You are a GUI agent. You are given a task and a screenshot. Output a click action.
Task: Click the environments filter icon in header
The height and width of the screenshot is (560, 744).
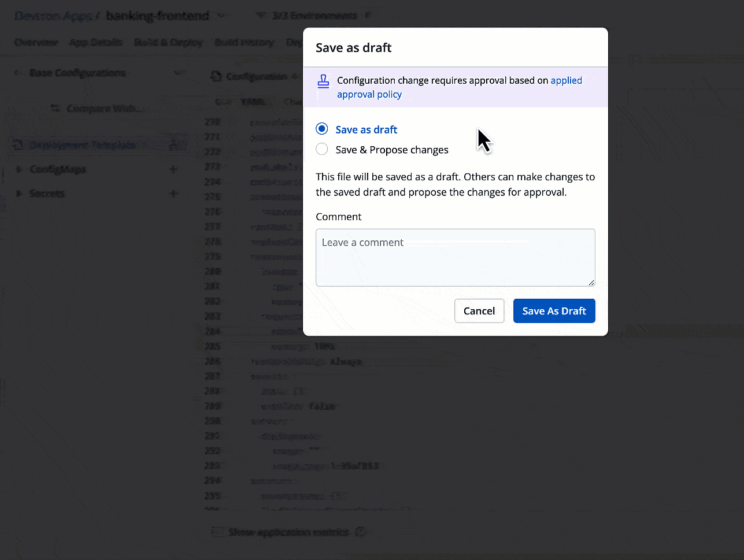[261, 16]
